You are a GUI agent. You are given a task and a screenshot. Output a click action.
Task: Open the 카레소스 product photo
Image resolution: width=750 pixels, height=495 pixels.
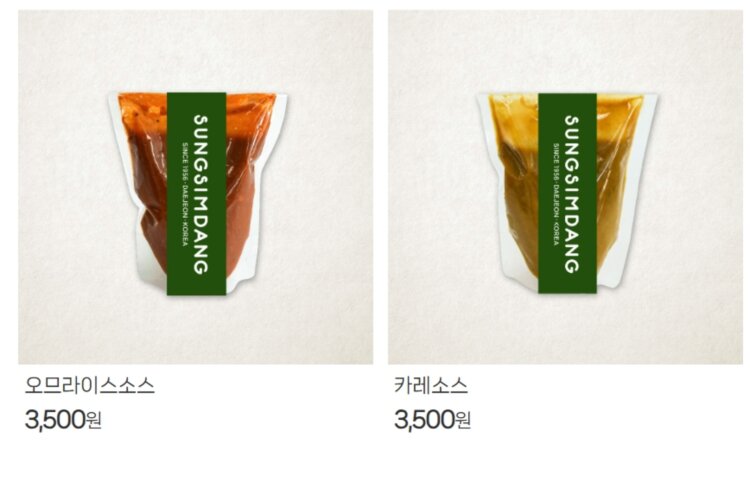(565, 187)
